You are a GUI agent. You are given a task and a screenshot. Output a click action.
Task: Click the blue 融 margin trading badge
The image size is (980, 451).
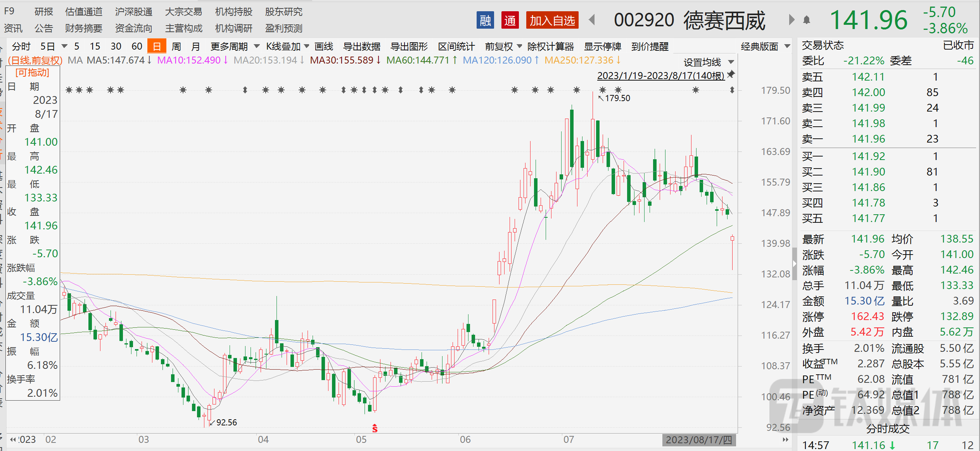tap(485, 20)
